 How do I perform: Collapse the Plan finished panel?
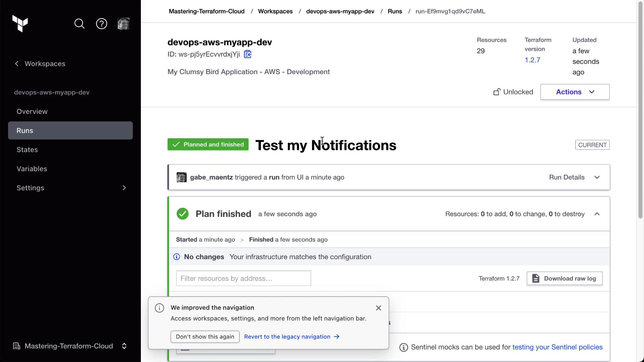(x=597, y=214)
